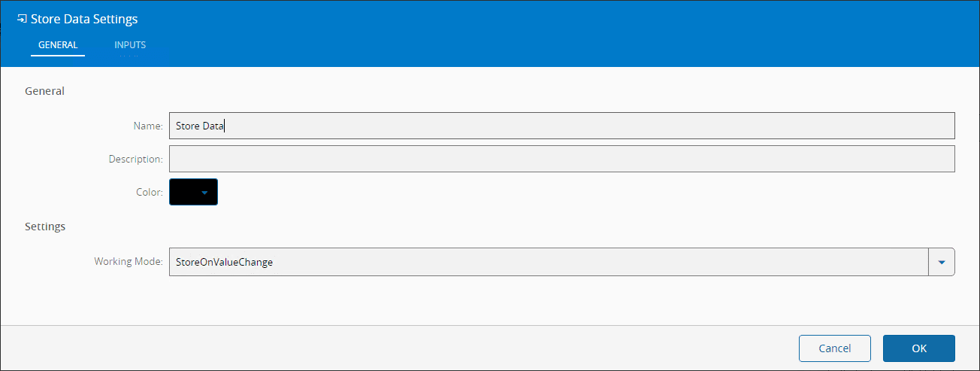
Task: Click the "Color:" label
Action: coord(149,193)
